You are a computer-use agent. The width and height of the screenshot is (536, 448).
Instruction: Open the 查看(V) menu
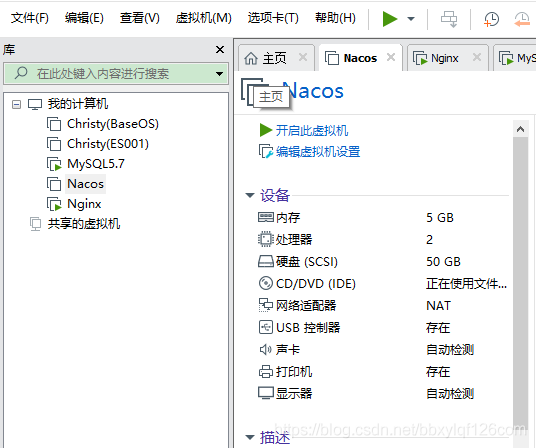tap(139, 18)
